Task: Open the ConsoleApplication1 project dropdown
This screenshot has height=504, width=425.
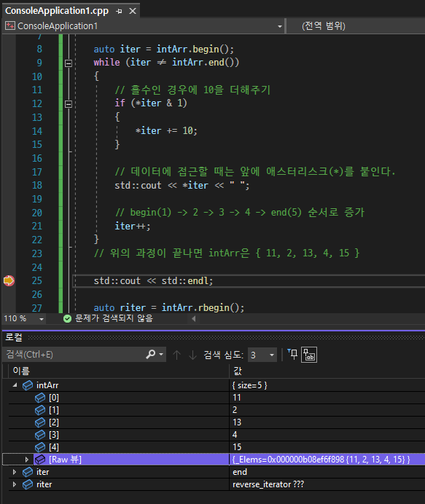Action: [x=280, y=26]
